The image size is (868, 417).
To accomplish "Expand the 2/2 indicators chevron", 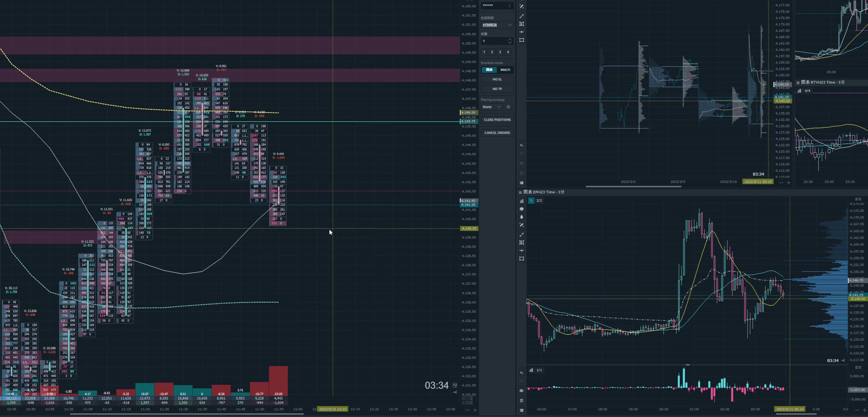I will click(x=531, y=201).
